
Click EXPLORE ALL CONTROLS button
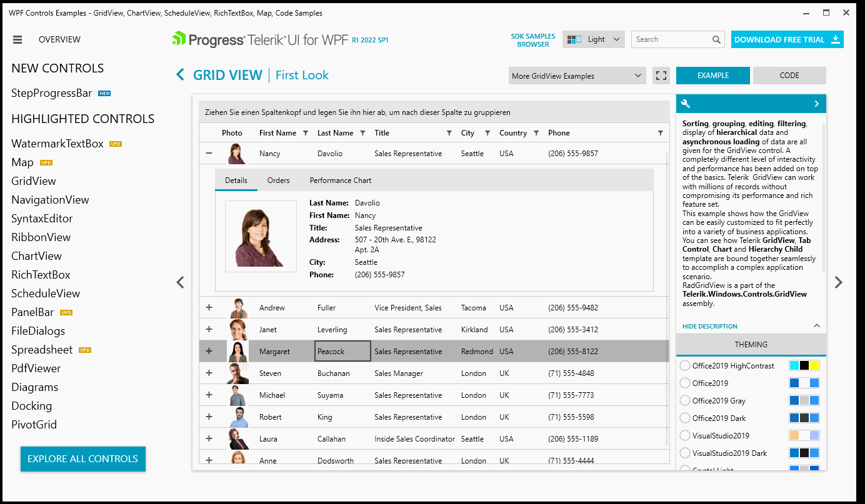click(83, 459)
